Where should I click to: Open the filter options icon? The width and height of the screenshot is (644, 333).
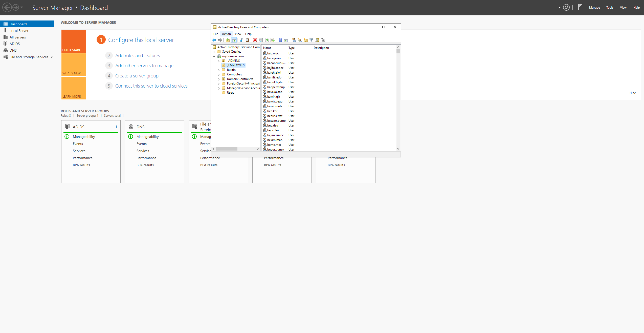(x=311, y=40)
